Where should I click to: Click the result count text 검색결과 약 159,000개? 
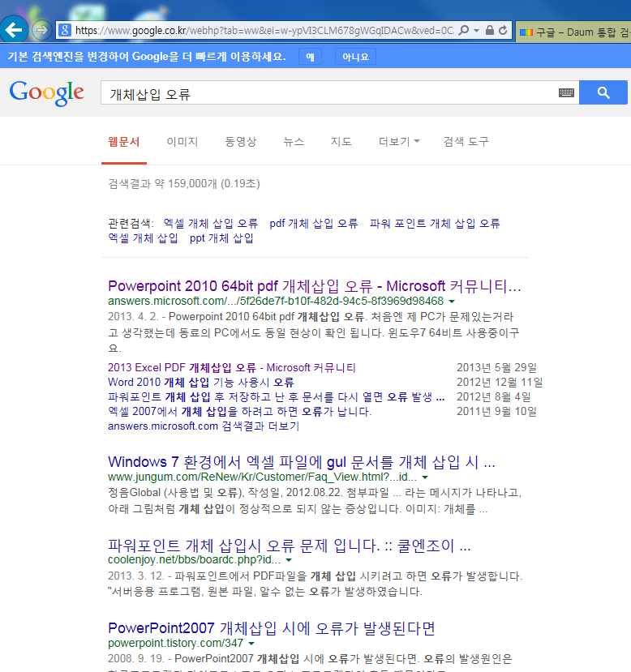click(184, 184)
